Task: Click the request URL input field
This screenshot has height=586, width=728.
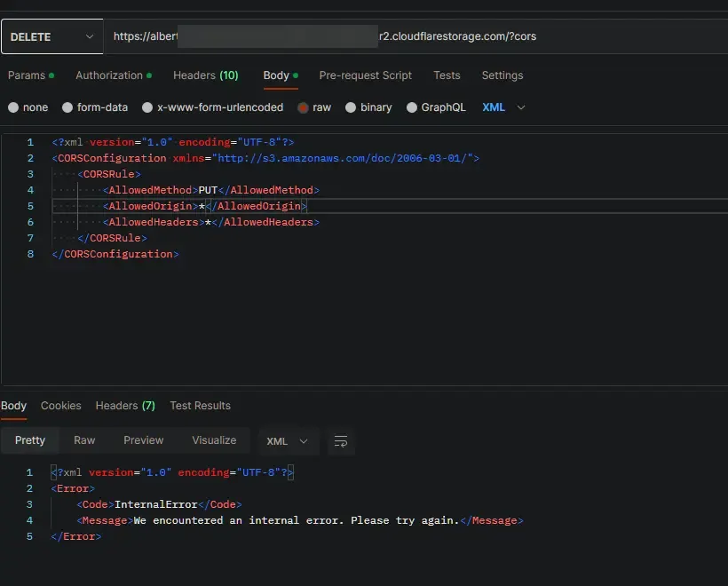Action: (413, 36)
